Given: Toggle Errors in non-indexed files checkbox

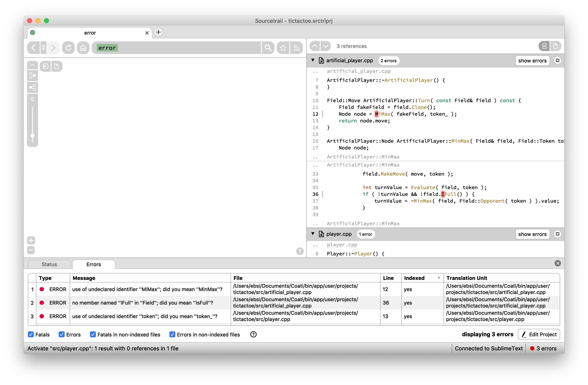Looking at the screenshot, I should coord(172,334).
